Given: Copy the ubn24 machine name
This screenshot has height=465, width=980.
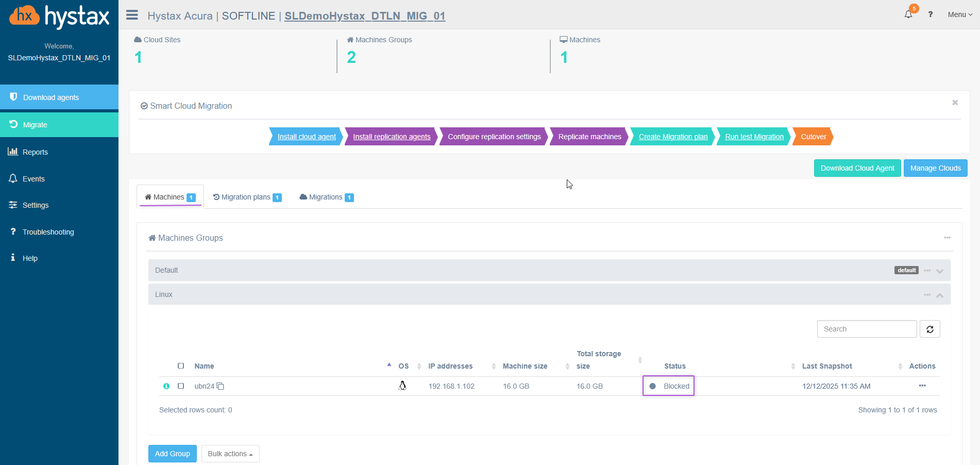Looking at the screenshot, I should [221, 386].
